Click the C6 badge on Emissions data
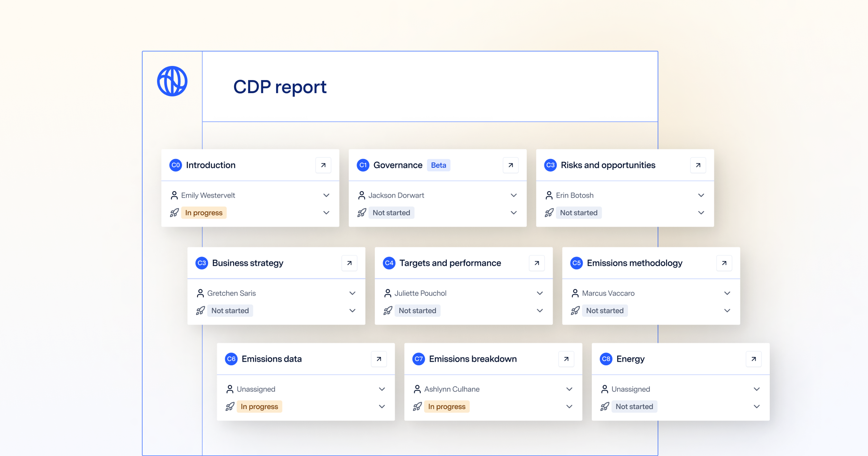The height and width of the screenshot is (456, 868). pyautogui.click(x=231, y=359)
